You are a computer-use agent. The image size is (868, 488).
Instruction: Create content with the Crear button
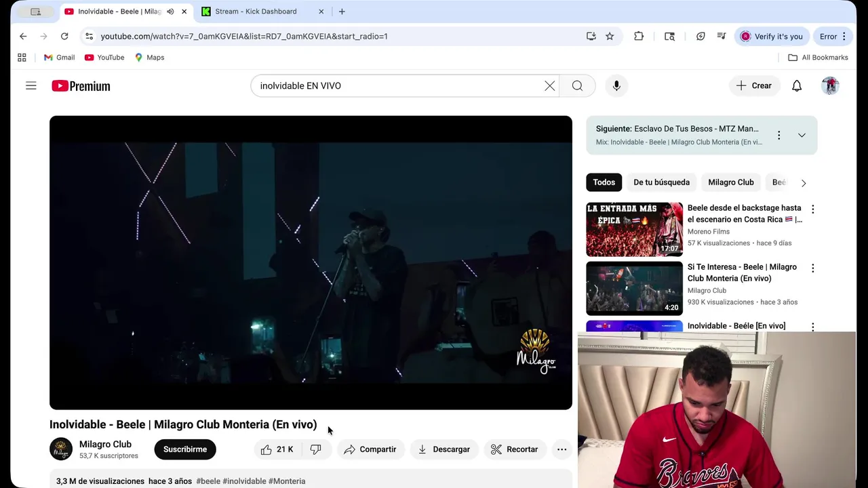coord(754,85)
